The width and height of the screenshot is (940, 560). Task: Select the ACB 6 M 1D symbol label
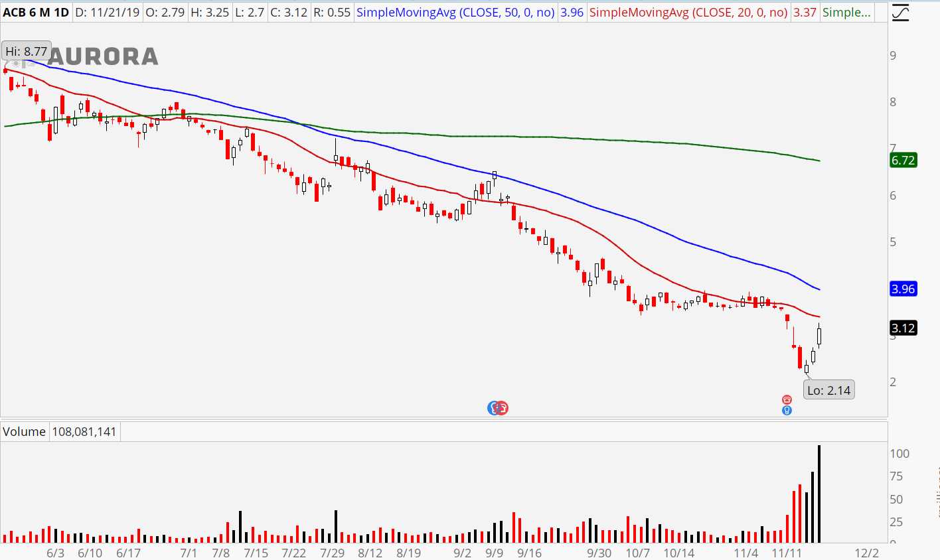[36, 13]
